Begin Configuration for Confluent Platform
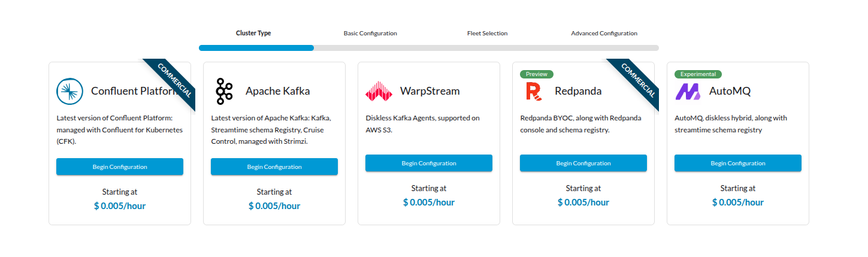Viewport: 868px width, 257px height. point(120,167)
